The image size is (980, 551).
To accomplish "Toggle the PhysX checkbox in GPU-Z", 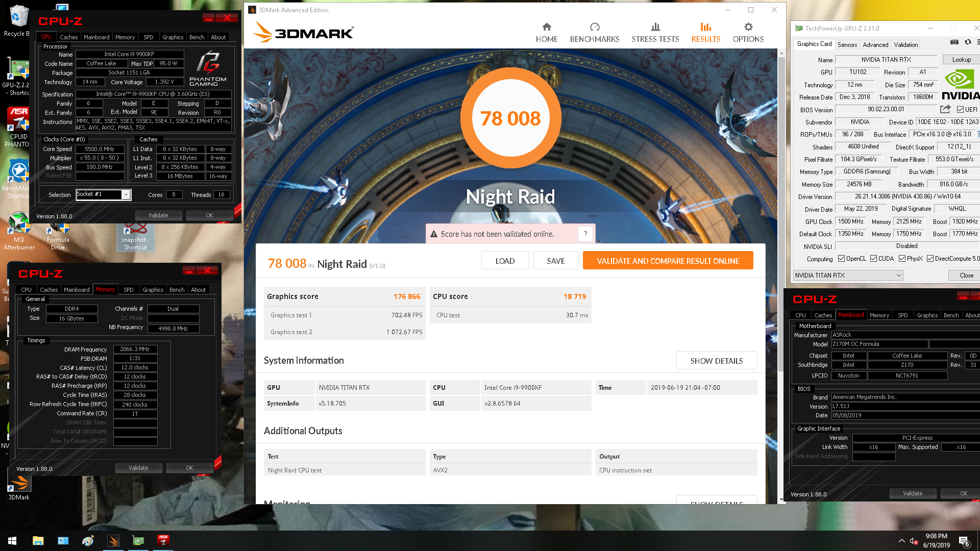I will point(902,259).
